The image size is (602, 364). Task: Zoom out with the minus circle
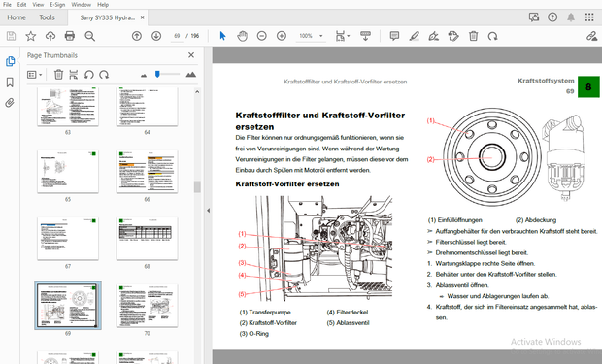click(262, 36)
